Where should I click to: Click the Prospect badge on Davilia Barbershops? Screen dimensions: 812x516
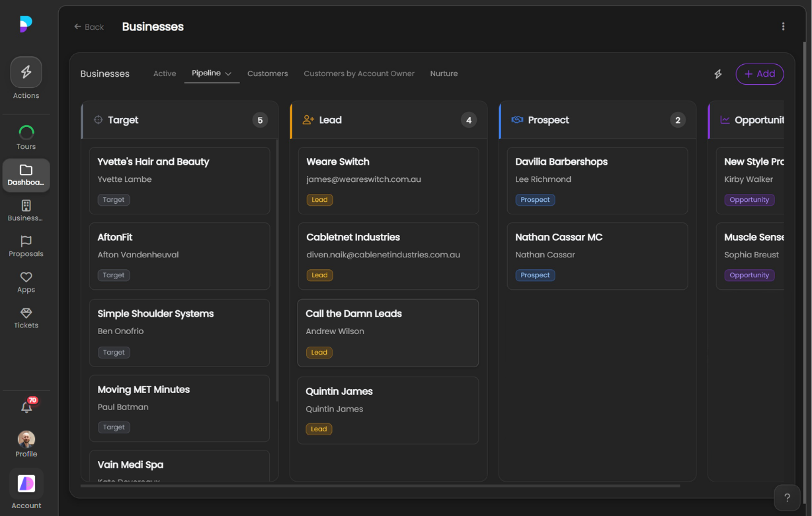534,199
